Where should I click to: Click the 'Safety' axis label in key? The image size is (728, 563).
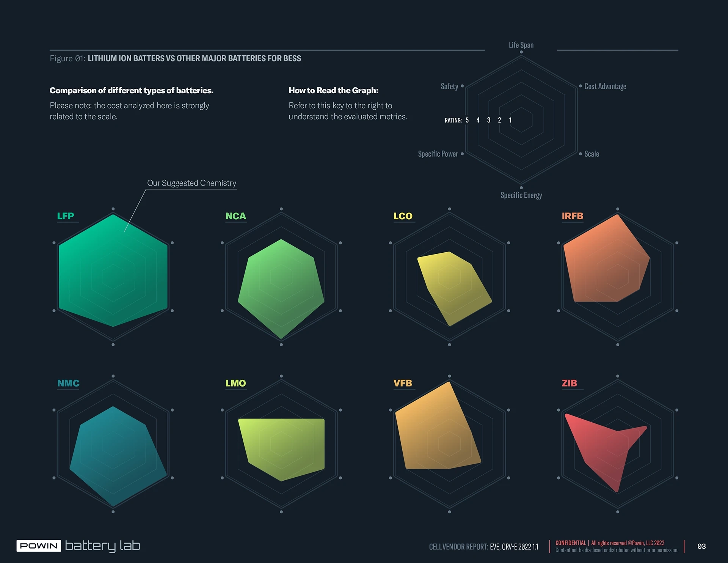point(449,86)
